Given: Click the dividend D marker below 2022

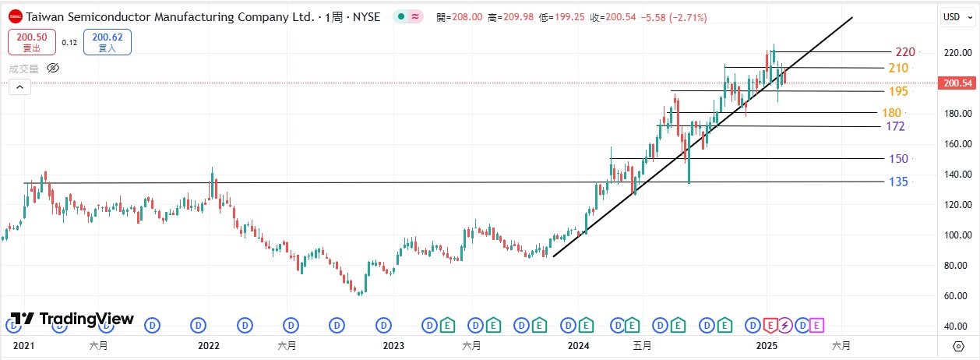Looking at the screenshot, I should [199, 324].
